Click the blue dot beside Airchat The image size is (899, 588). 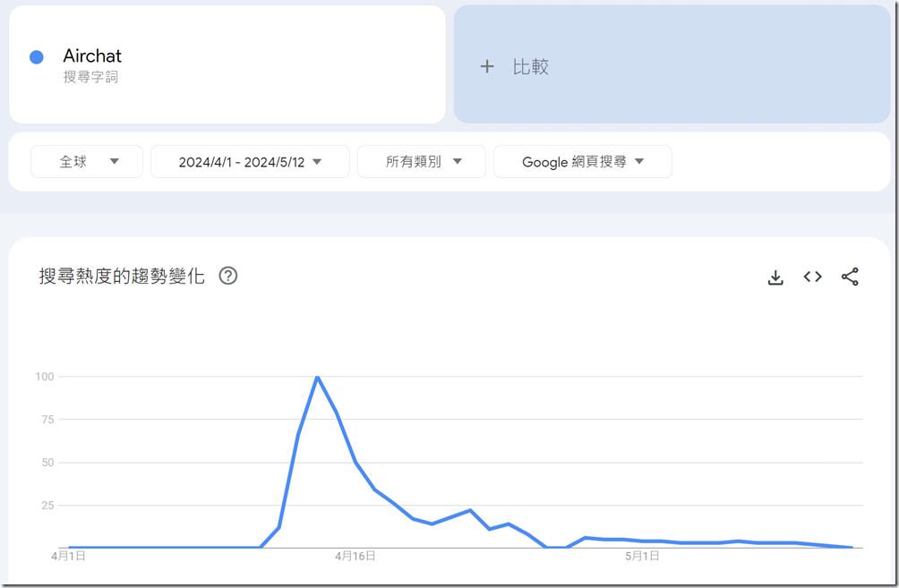(x=37, y=56)
